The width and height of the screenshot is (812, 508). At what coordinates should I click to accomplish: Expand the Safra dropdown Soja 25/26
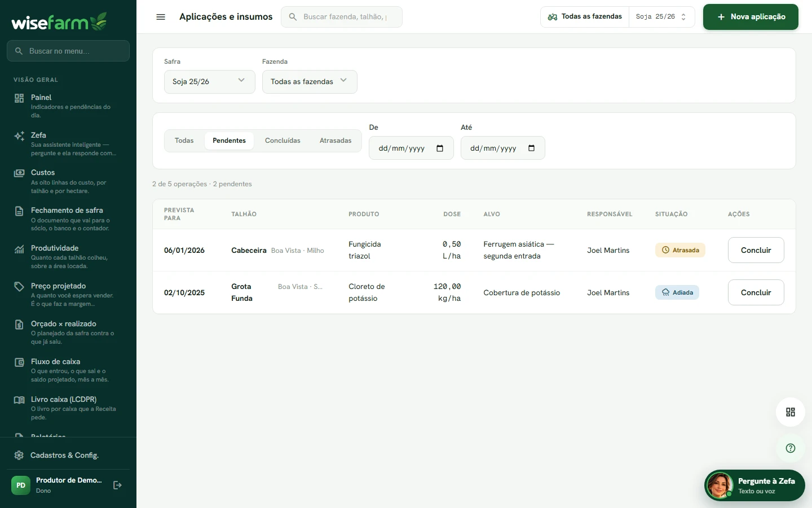pos(210,82)
